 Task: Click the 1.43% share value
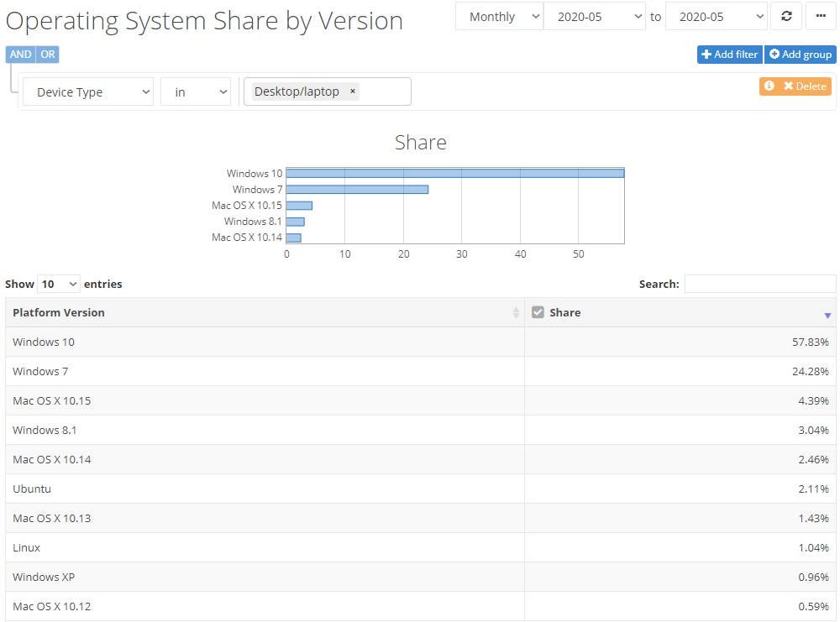(813, 518)
